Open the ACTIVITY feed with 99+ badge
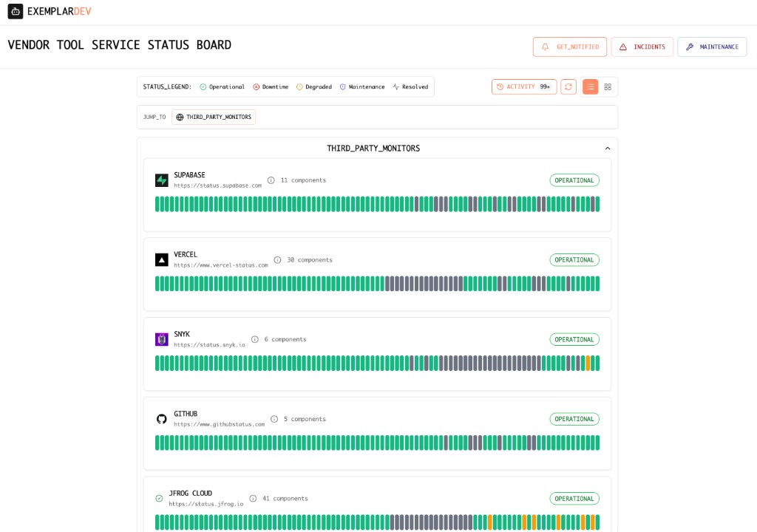The height and width of the screenshot is (532, 757). [x=524, y=86]
